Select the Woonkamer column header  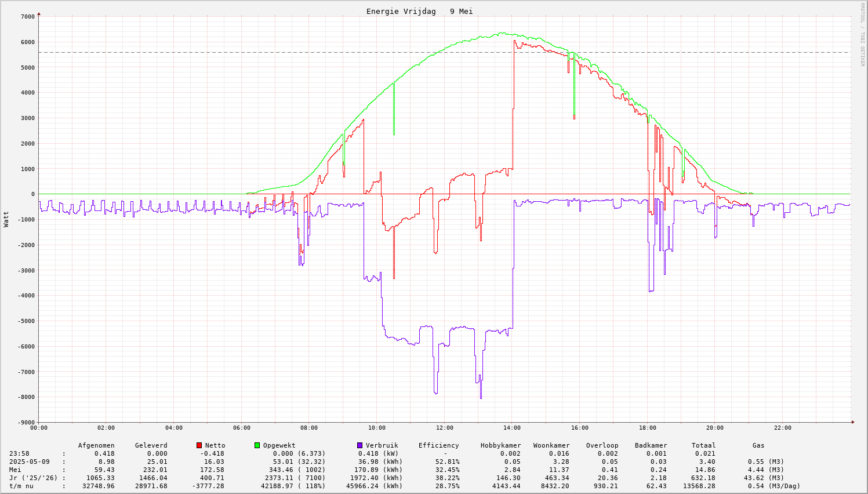coord(551,445)
